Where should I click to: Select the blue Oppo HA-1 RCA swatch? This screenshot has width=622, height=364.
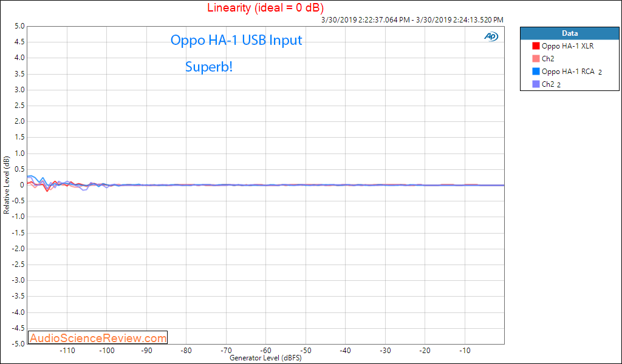click(536, 72)
